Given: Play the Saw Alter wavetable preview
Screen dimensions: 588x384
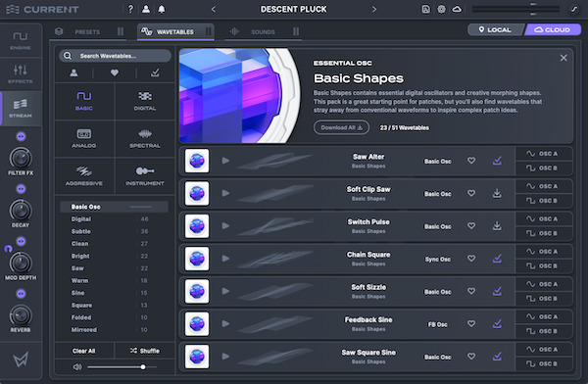Looking at the screenshot, I should [225, 161].
